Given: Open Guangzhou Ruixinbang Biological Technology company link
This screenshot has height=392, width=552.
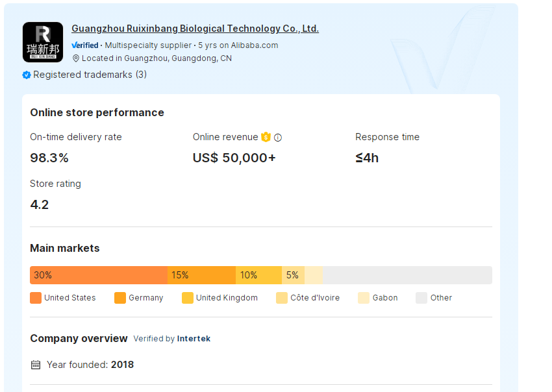Looking at the screenshot, I should (195, 29).
